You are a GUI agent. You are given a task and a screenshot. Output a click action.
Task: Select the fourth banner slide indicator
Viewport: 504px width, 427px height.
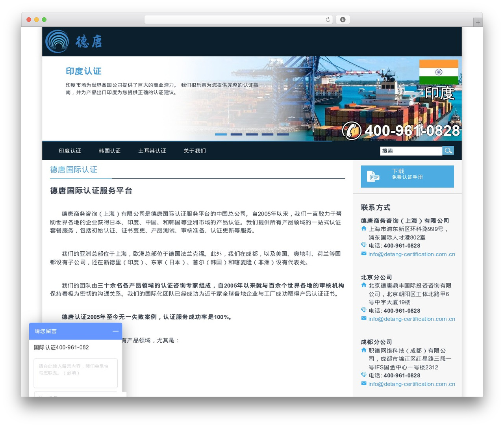pos(267,134)
